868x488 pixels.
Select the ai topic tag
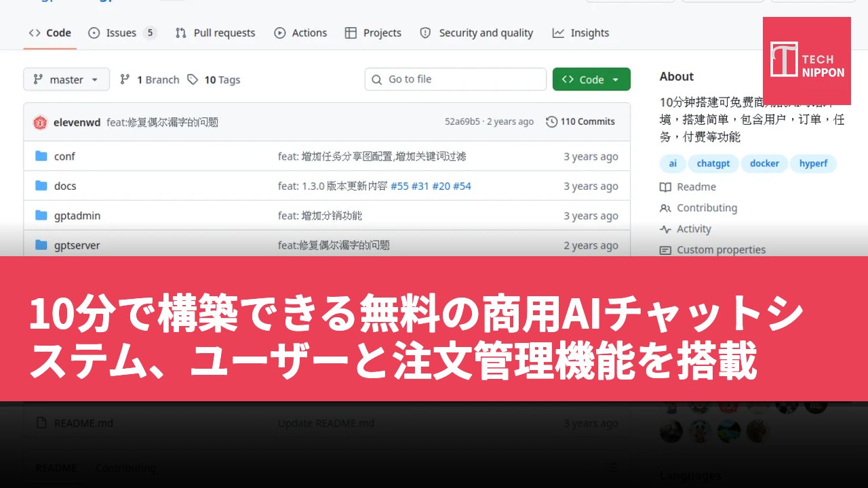pyautogui.click(x=673, y=163)
